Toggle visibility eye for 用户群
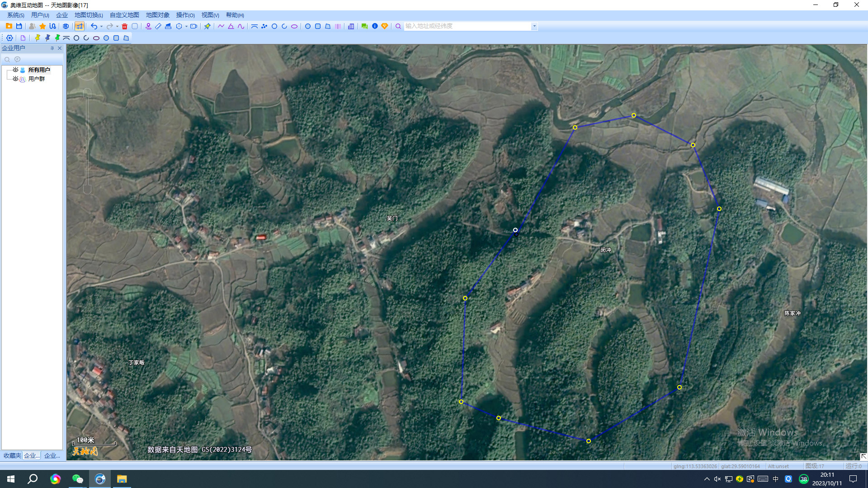 pyautogui.click(x=15, y=79)
